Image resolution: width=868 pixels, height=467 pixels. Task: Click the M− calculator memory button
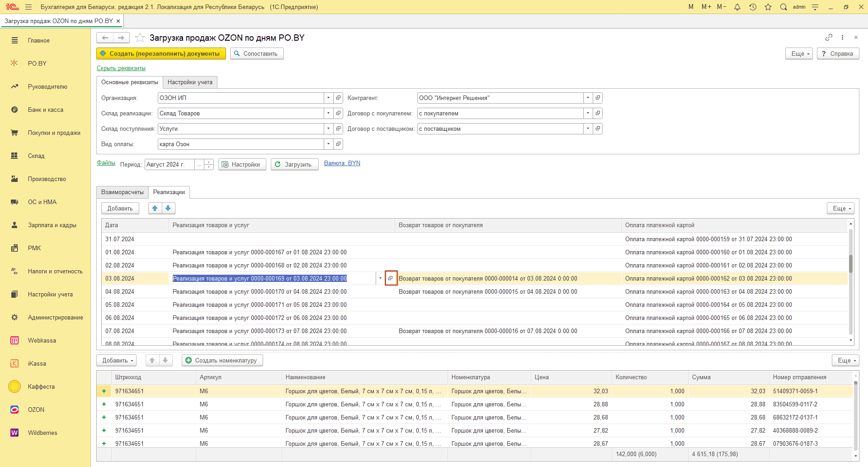[722, 7]
